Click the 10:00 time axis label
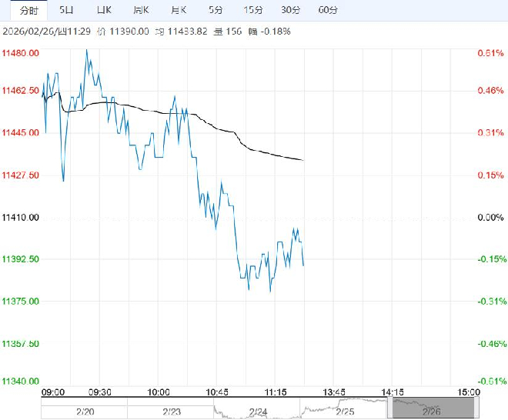 158,392
